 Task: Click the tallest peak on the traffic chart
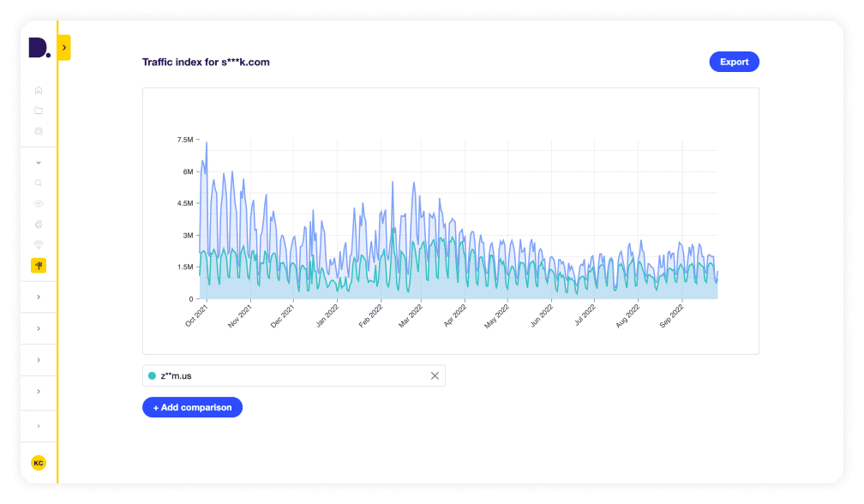207,142
